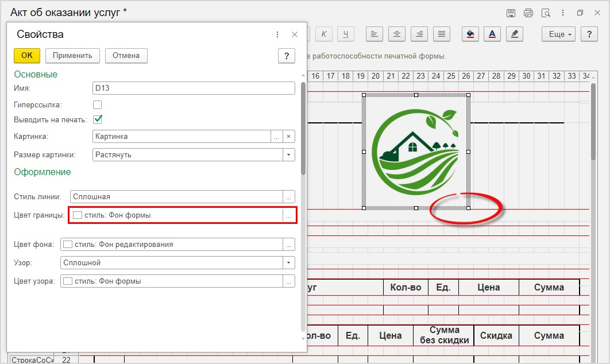
Task: Open the Цвет границы ellipsis button
Action: point(289,215)
